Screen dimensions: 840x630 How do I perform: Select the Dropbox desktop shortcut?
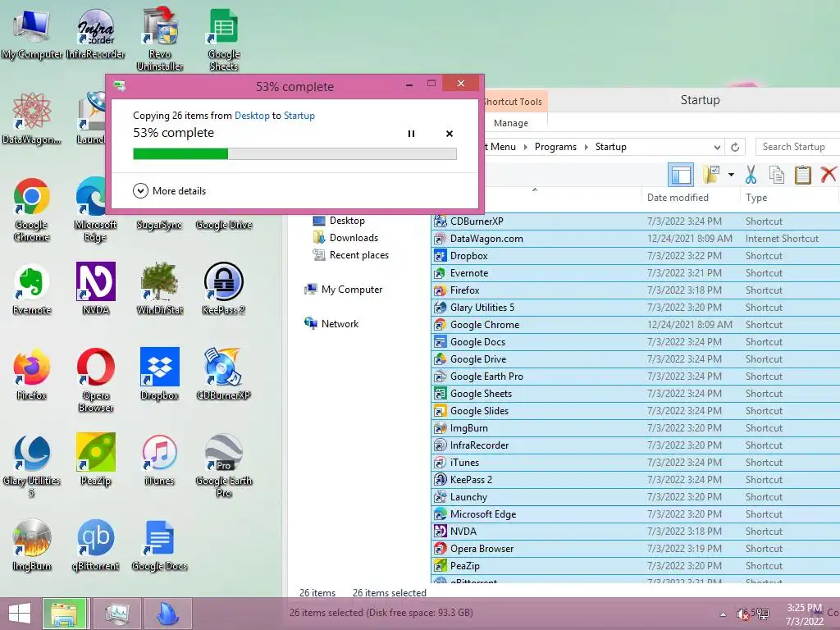click(160, 374)
